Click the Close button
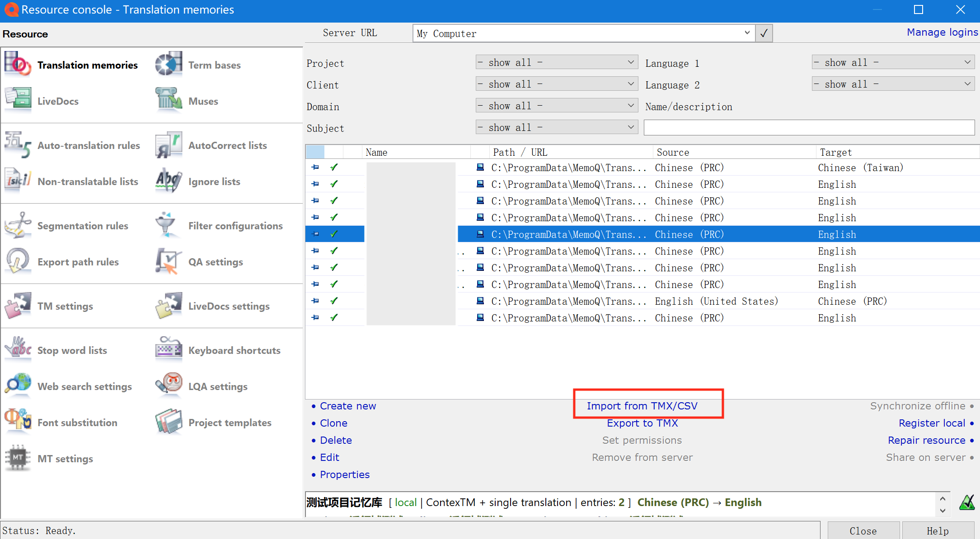This screenshot has width=980, height=539. (863, 531)
